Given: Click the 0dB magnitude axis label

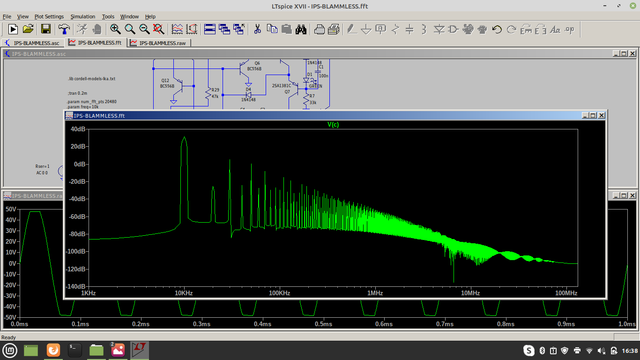Looking at the screenshot, I should point(79,164).
